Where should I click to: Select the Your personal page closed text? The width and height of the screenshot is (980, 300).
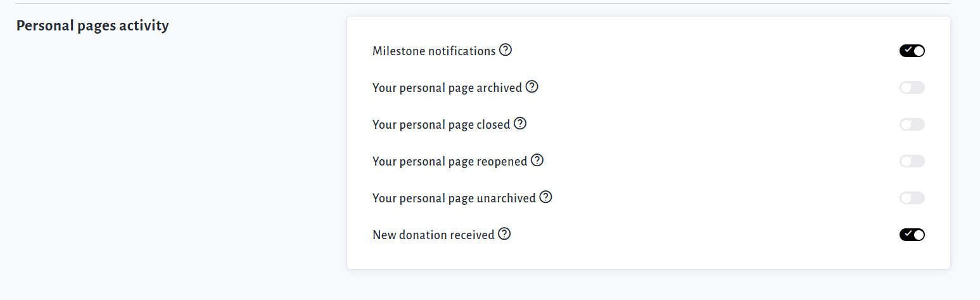coord(441,124)
